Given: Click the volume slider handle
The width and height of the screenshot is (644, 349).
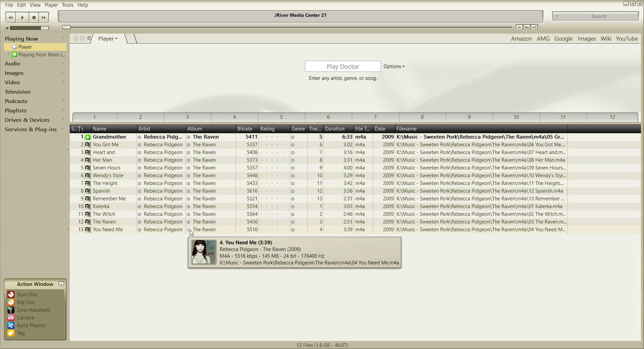Looking at the screenshot, I should 45,28.
